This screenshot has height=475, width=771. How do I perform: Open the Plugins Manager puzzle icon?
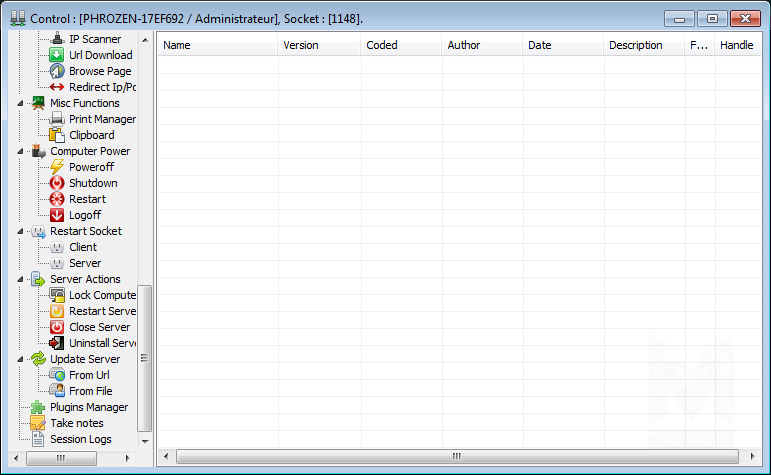pos(38,407)
